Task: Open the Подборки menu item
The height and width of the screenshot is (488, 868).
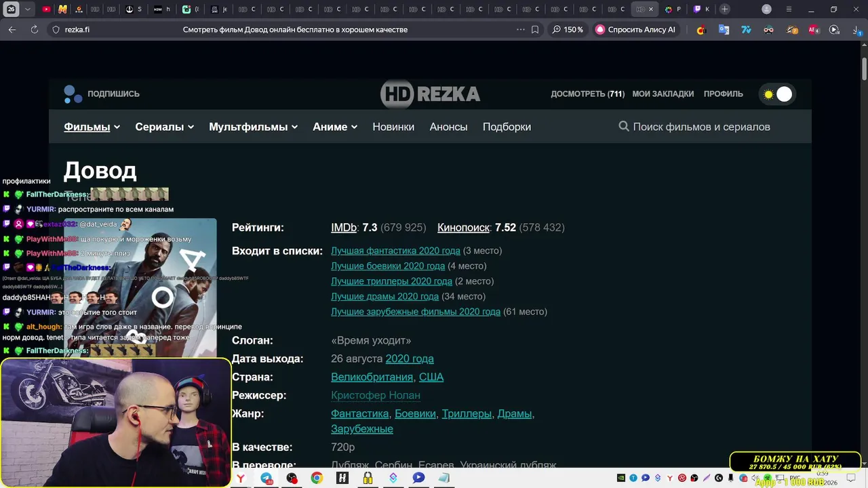Action: tap(507, 127)
